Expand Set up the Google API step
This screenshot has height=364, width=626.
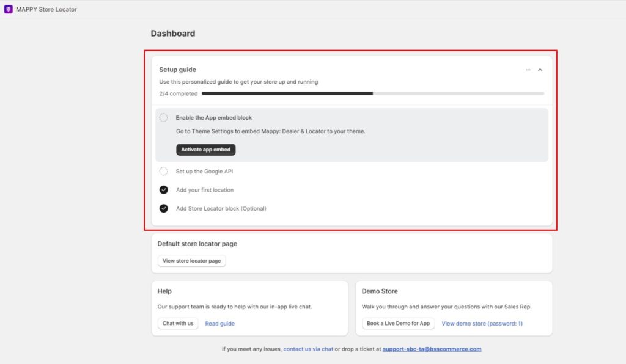click(x=204, y=172)
